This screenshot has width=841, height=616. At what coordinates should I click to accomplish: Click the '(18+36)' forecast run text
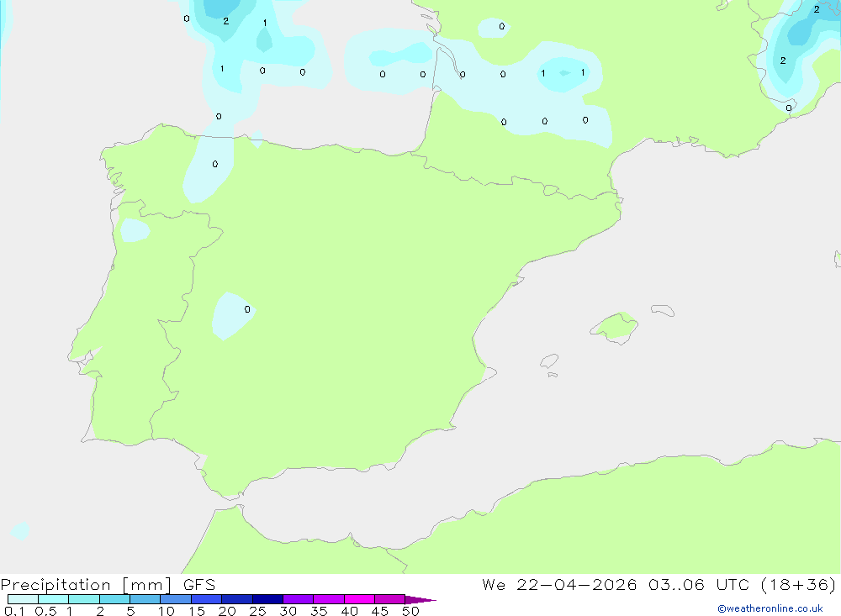click(x=799, y=585)
